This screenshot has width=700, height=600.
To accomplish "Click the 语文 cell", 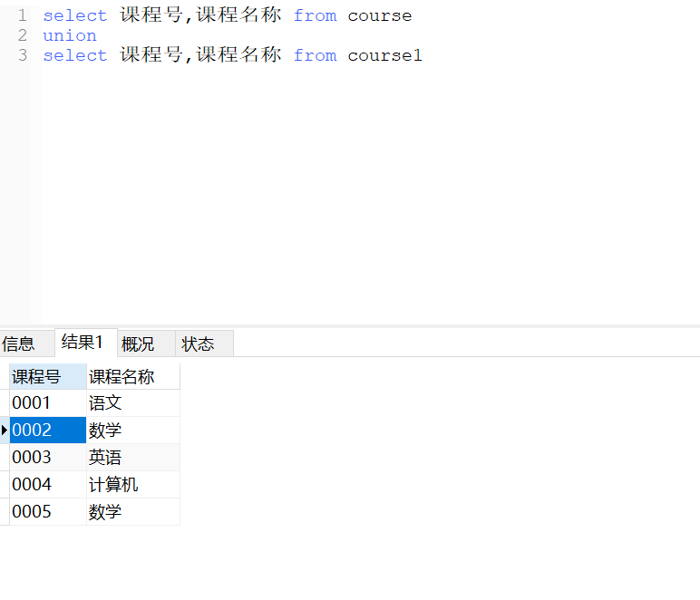I will 133,402.
